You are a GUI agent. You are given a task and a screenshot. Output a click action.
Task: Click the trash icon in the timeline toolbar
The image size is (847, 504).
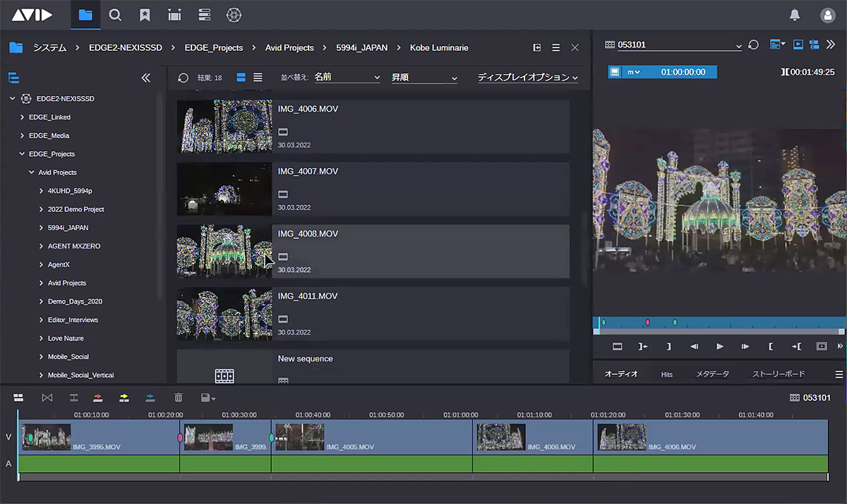coord(177,397)
